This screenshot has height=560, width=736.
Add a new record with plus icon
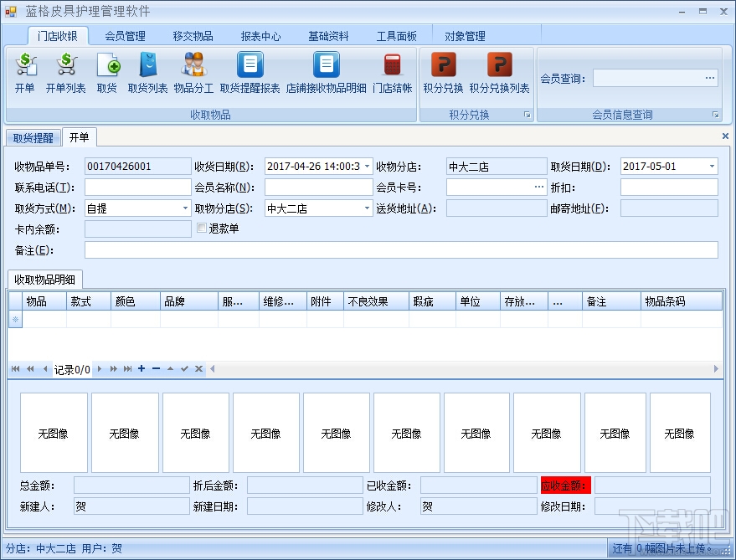coord(142,368)
